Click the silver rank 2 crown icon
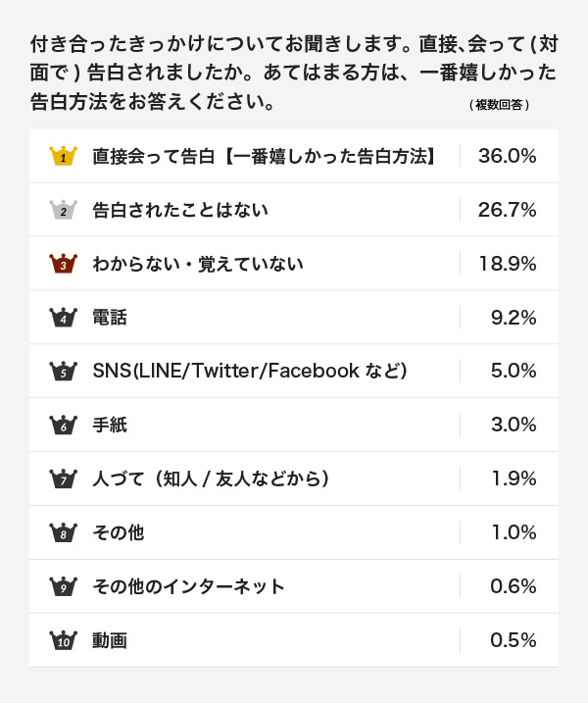Viewport: 588px width, 703px height. point(63,210)
